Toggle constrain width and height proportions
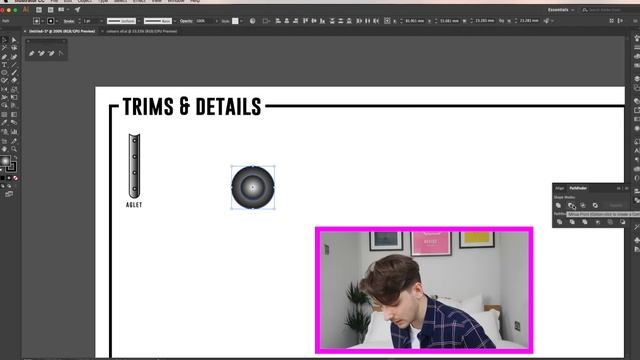 tap(502, 21)
